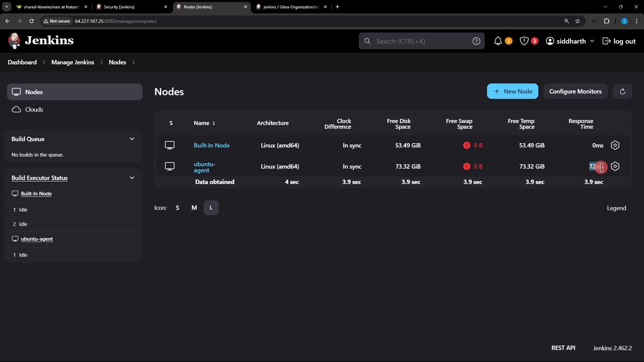This screenshot has height=362, width=644.
Task: Collapse the Build Executor Status panel
Action: (132, 178)
